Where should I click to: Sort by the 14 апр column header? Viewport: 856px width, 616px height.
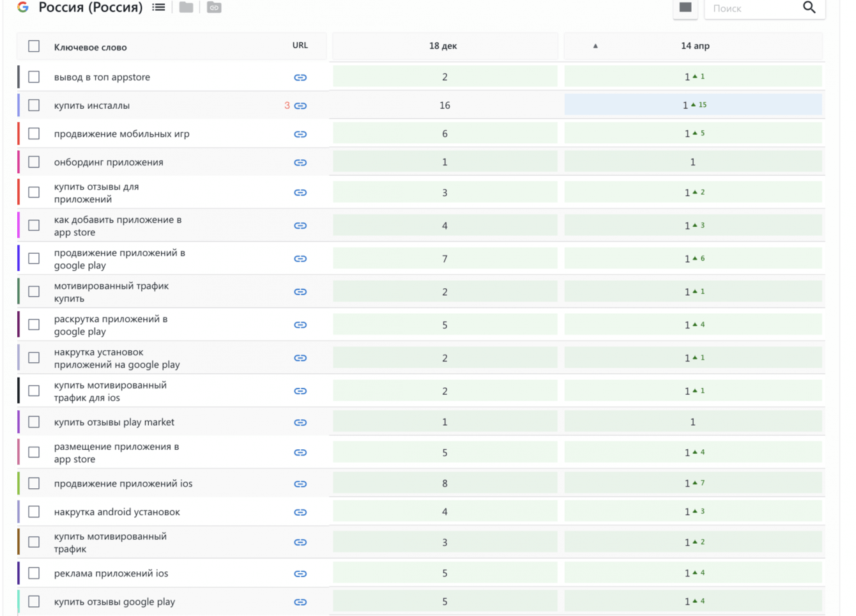(695, 46)
